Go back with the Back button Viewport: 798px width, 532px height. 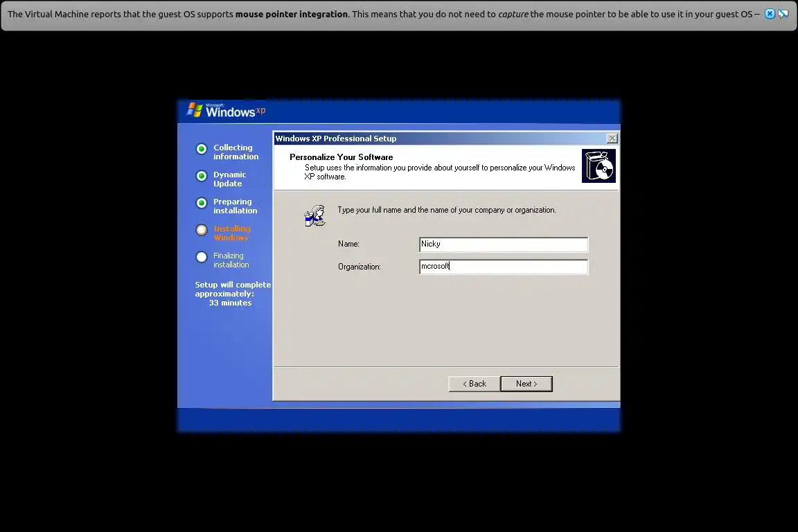pyautogui.click(x=475, y=384)
